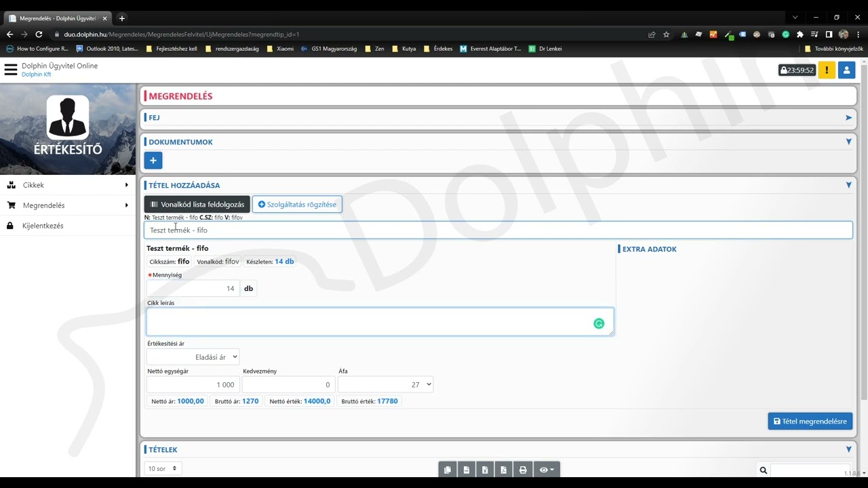
Task: Open Chrome profile avatar
Action: 844,35
